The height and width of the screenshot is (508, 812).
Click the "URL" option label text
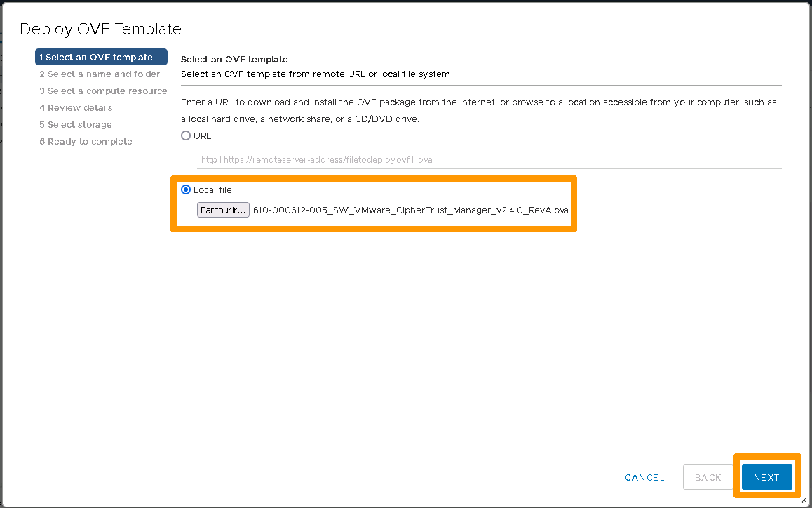(203, 136)
